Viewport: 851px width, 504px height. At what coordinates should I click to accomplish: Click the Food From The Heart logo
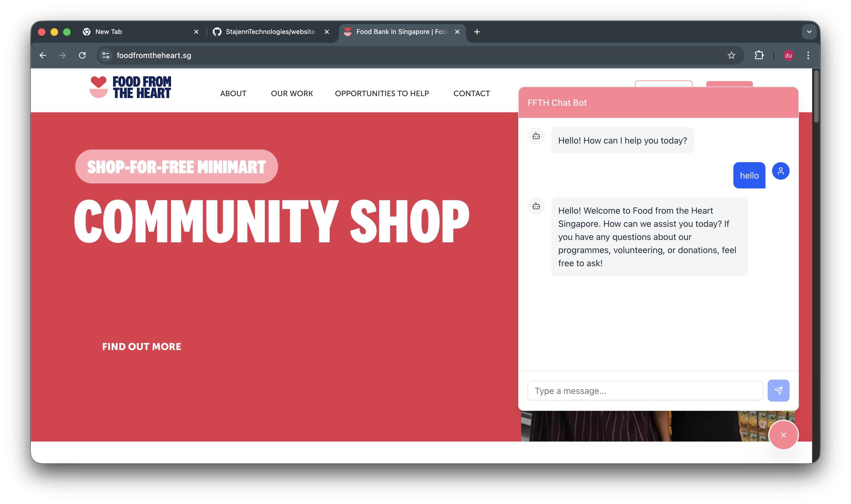point(131,87)
